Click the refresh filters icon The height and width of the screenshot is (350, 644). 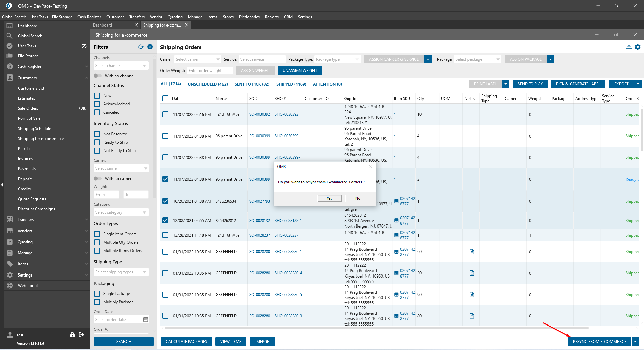tap(140, 47)
